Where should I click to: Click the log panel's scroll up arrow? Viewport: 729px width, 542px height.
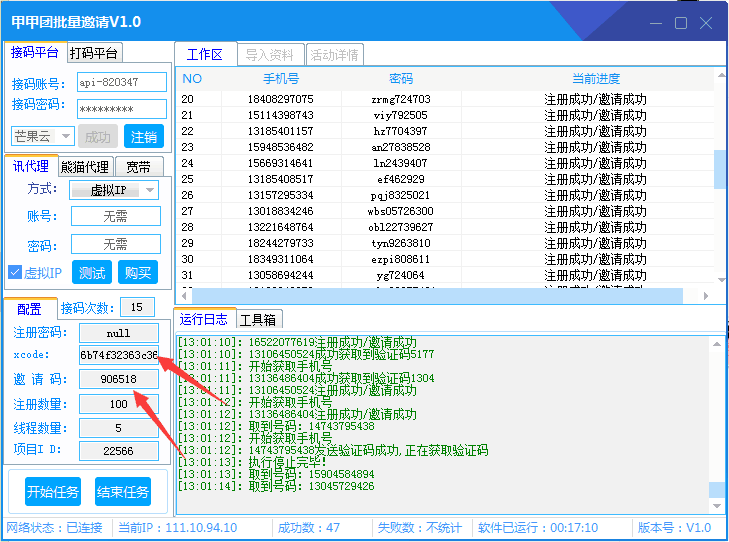click(x=716, y=344)
